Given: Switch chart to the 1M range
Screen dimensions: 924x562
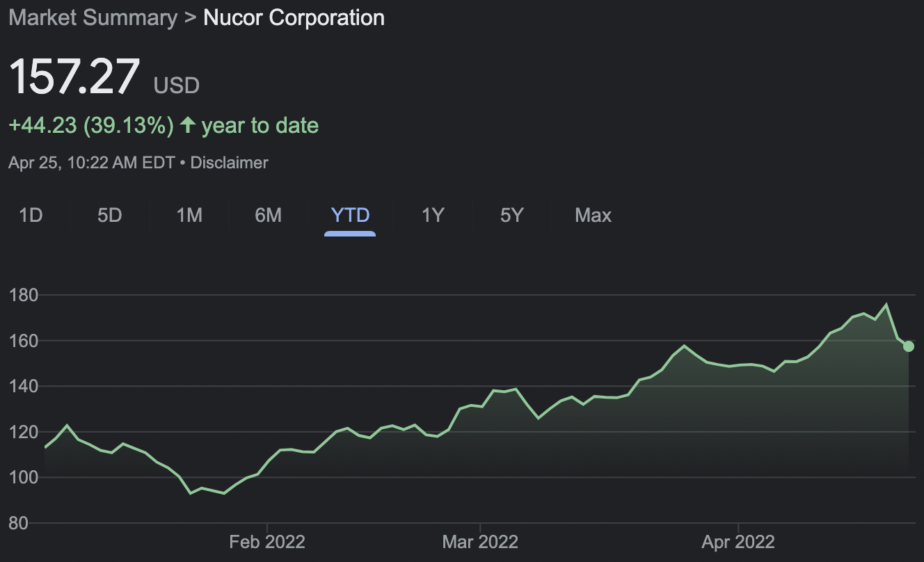Looking at the screenshot, I should [189, 216].
